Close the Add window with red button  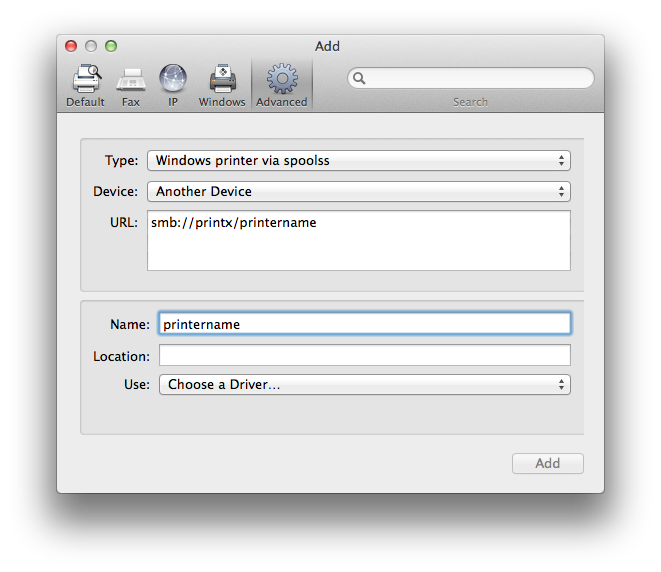coord(71,46)
